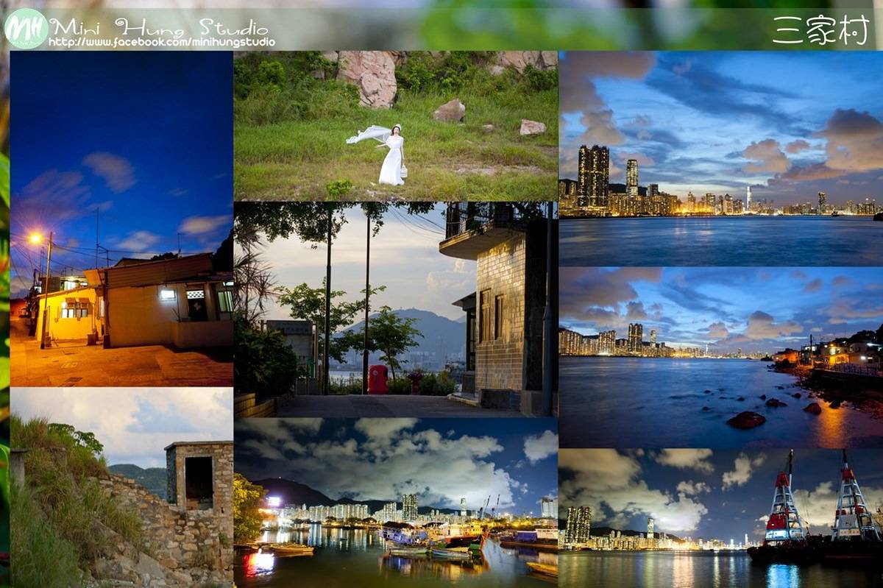Select the rocky shoreline harbor photo
This screenshot has width=883, height=588.
(721, 358)
